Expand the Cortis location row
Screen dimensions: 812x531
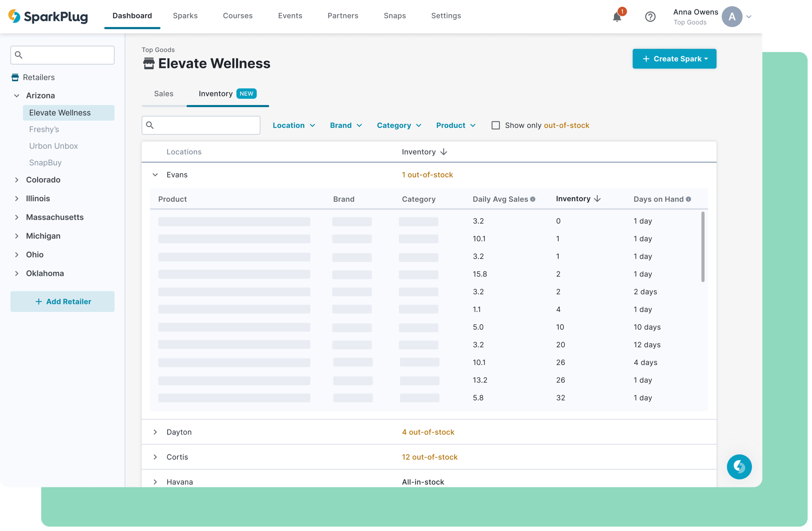coord(155,457)
